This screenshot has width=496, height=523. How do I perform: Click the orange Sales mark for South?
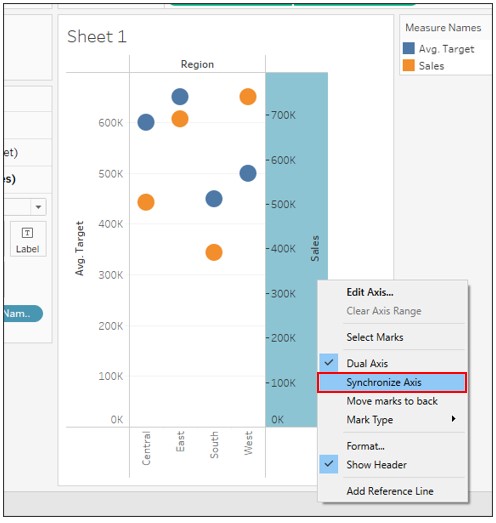pyautogui.click(x=214, y=252)
